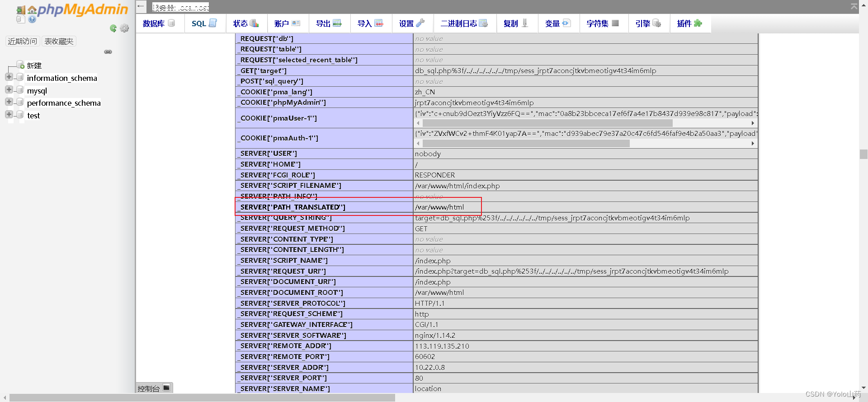The height and width of the screenshot is (402, 868).
Task: Click the home icon beside the logo
Action: click(32, 10)
